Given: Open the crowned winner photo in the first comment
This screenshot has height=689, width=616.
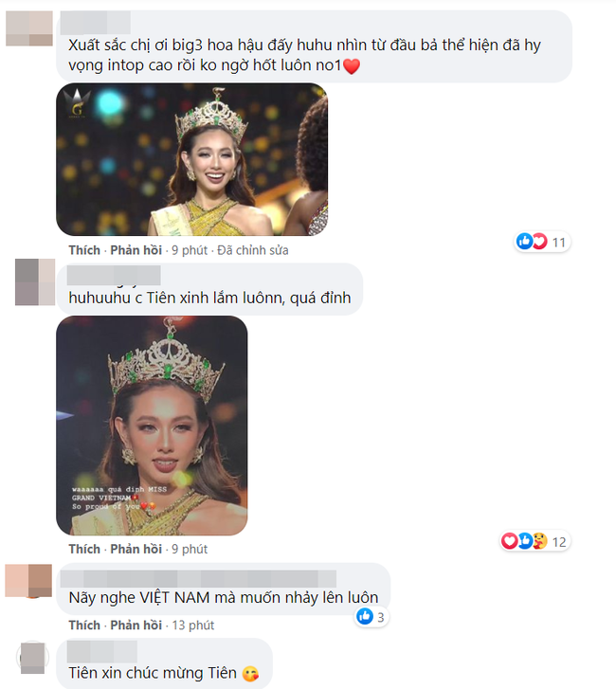Looking at the screenshot, I should pyautogui.click(x=191, y=159).
